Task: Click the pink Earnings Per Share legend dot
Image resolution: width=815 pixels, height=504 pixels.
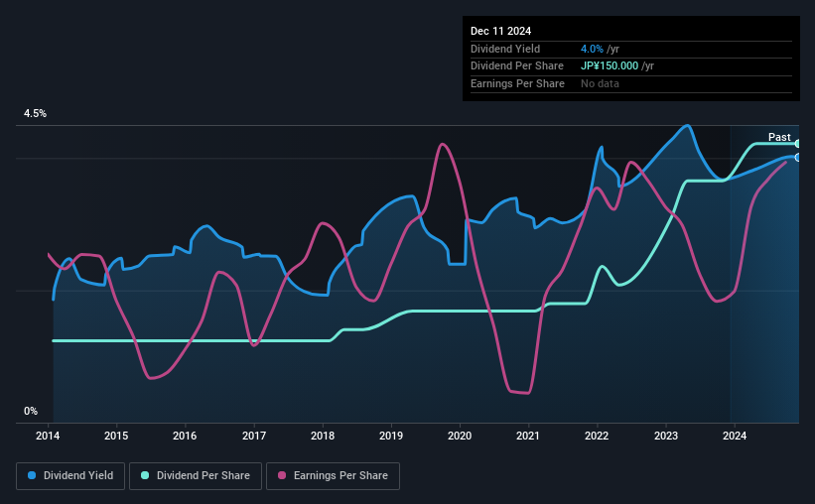Action: (x=282, y=475)
